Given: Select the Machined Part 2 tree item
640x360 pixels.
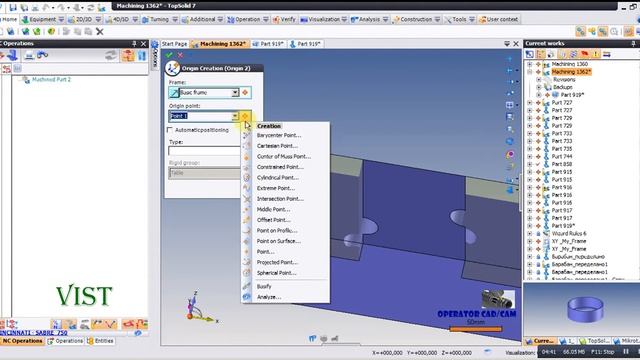Looking at the screenshot, I should click(51, 80).
